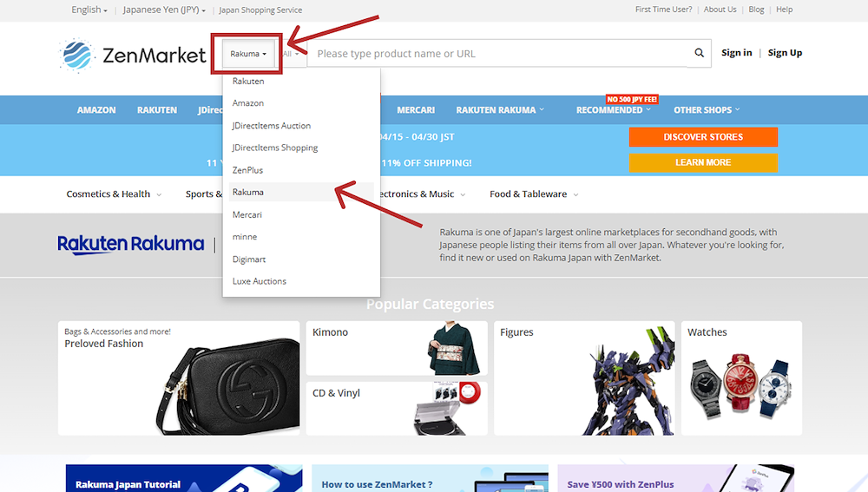Image resolution: width=868 pixels, height=492 pixels.
Task: Open the Figures category card
Action: (584, 378)
